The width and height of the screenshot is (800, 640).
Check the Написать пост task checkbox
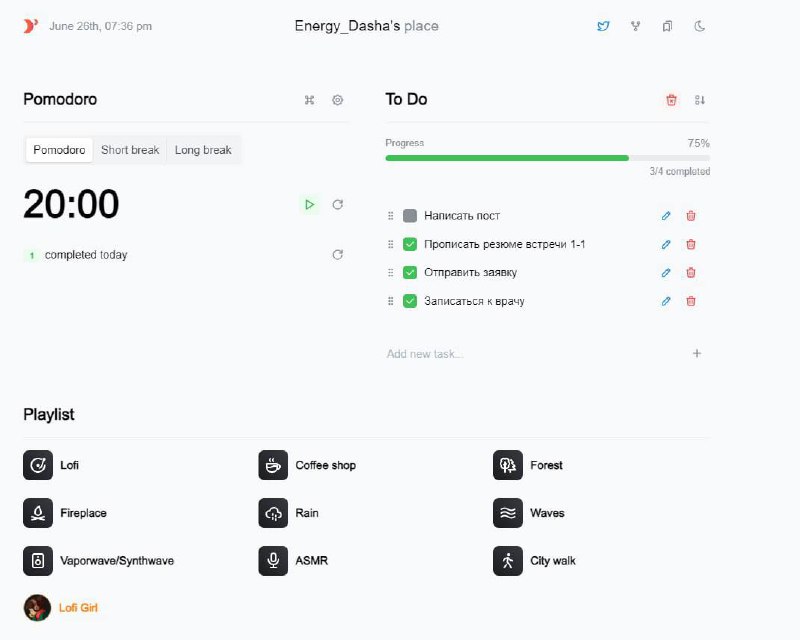tap(410, 216)
